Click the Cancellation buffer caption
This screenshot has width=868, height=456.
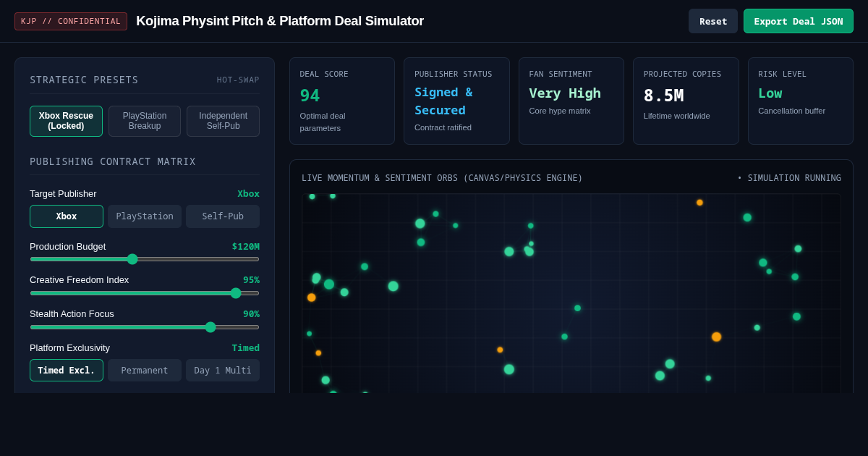[x=791, y=111]
